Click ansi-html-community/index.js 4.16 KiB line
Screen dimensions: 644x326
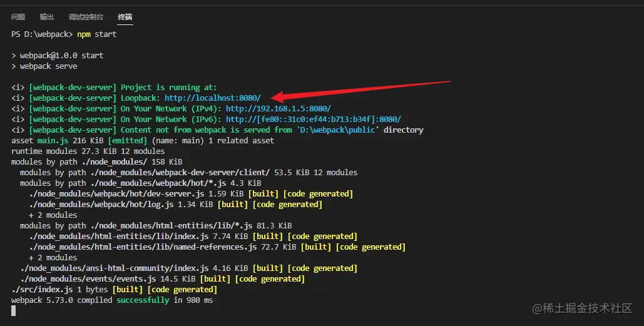click(x=188, y=268)
